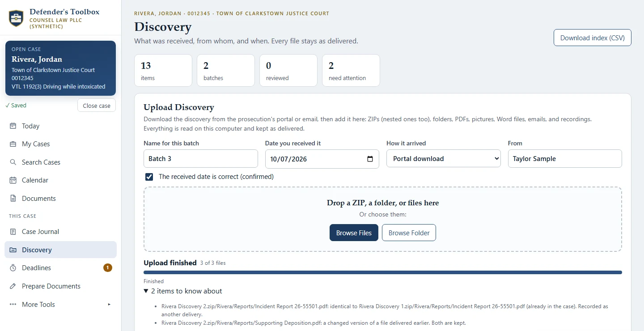Open Search Cases page
The image size is (644, 331).
point(60,162)
